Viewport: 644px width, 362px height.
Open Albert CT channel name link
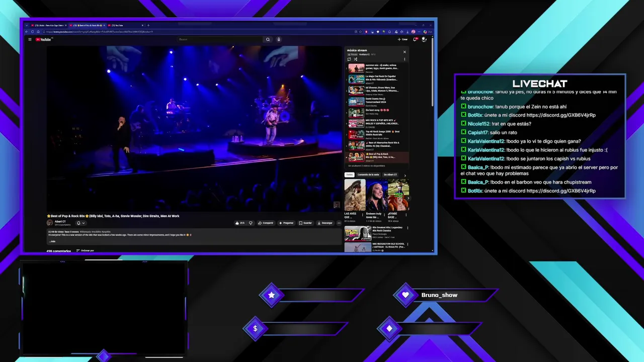60,221
